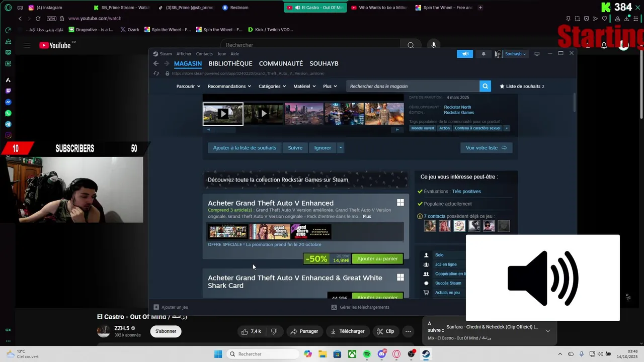This screenshot has width=644, height=362.
Task: Open YouTube hamburger guide menu
Action: pos(27,45)
